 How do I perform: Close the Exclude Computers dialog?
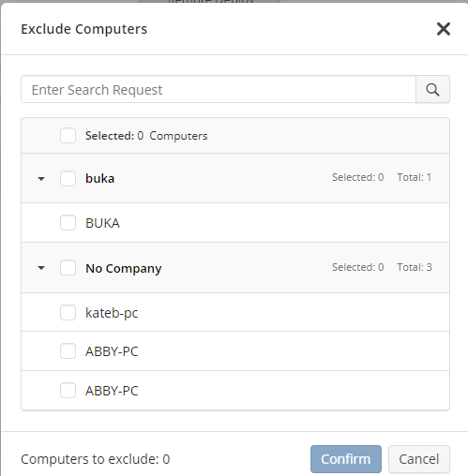coord(444,29)
